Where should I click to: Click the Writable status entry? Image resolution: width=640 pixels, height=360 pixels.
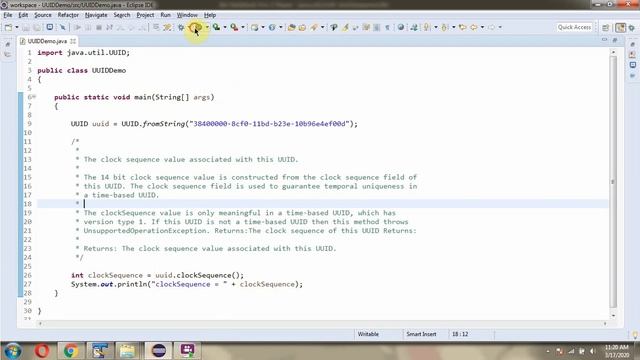click(x=368, y=334)
